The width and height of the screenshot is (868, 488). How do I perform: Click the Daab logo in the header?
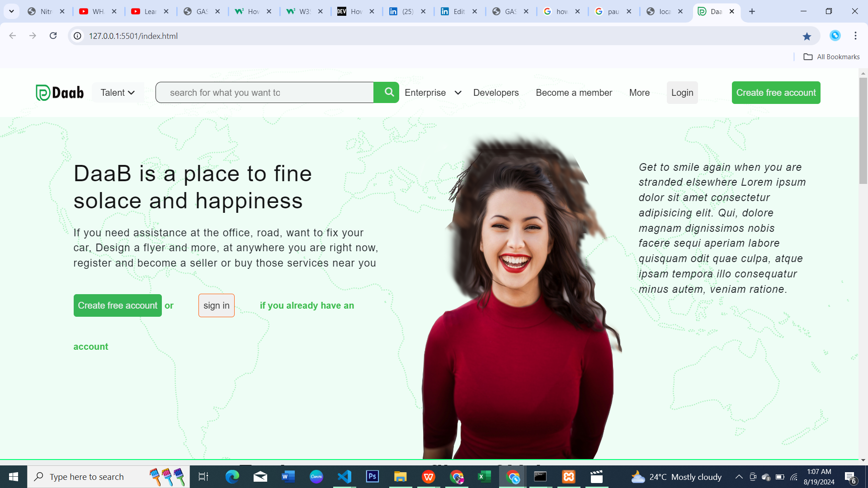point(60,93)
